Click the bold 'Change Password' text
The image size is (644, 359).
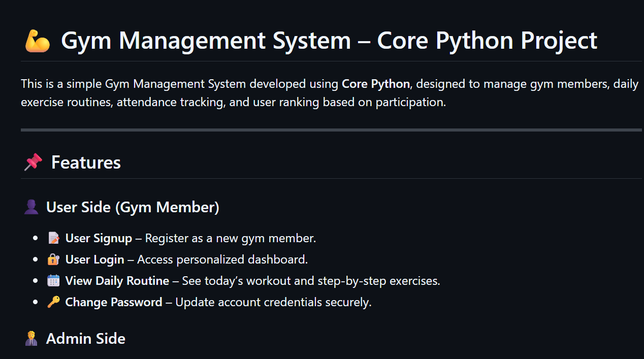pyautogui.click(x=114, y=302)
